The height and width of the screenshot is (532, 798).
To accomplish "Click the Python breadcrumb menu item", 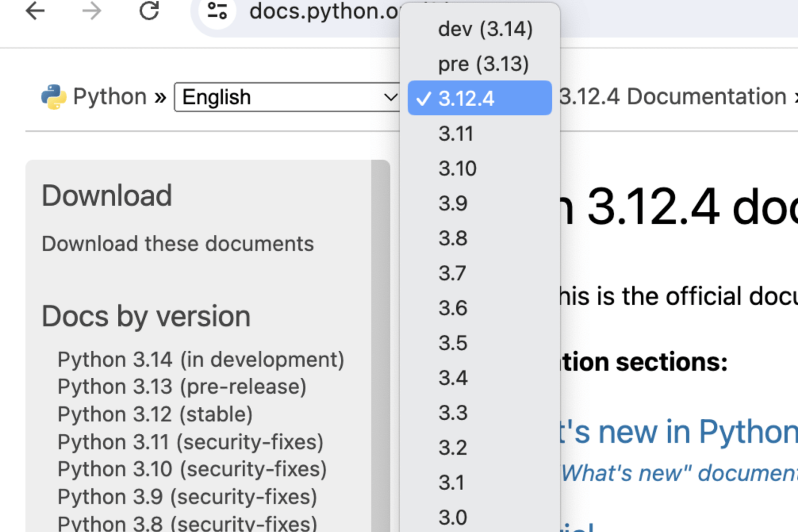I will click(x=109, y=96).
